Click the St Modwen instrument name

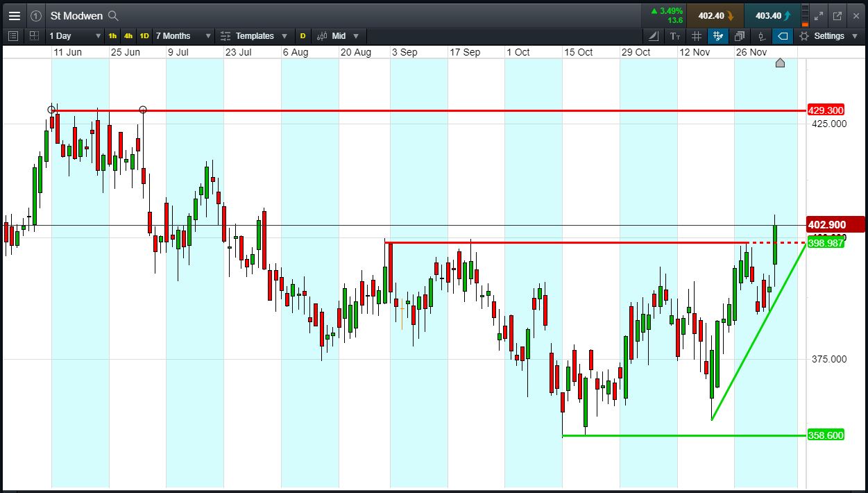point(77,16)
